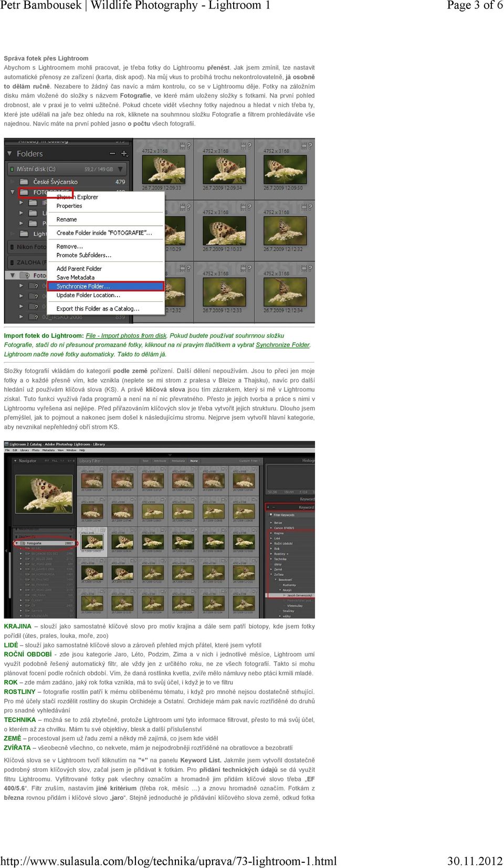Viewport: 504px width, 868px height.
Task: Expand the České Švýcarsko folder triangle
Action: pos(13,182)
